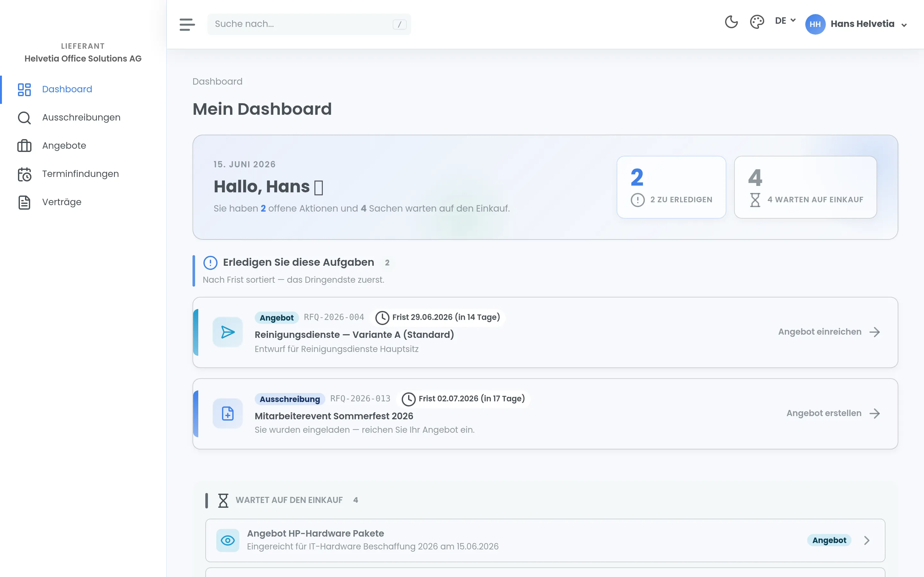Select the '4 warten auf Einkauf' card
Image resolution: width=924 pixels, height=577 pixels.
805,187
